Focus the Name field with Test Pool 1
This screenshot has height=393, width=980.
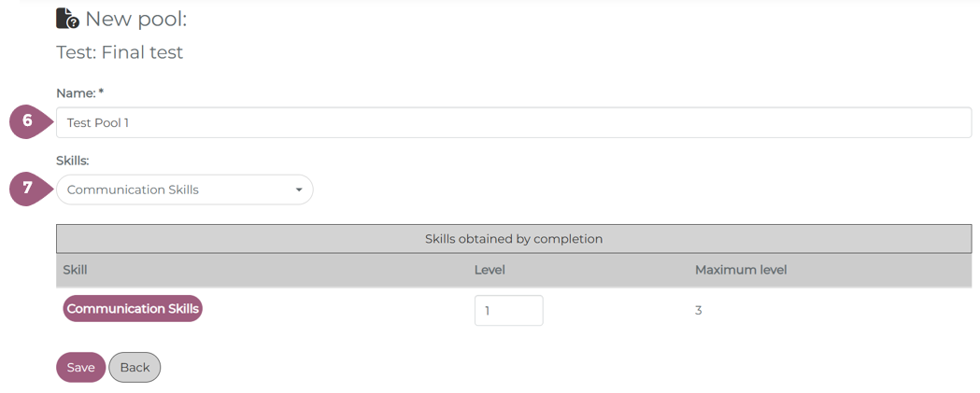tap(514, 122)
